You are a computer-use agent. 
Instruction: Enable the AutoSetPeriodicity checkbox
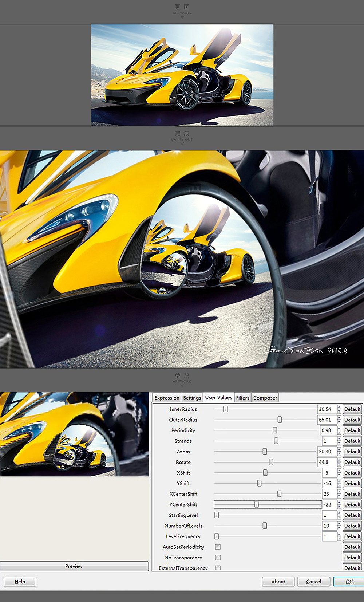coord(218,547)
